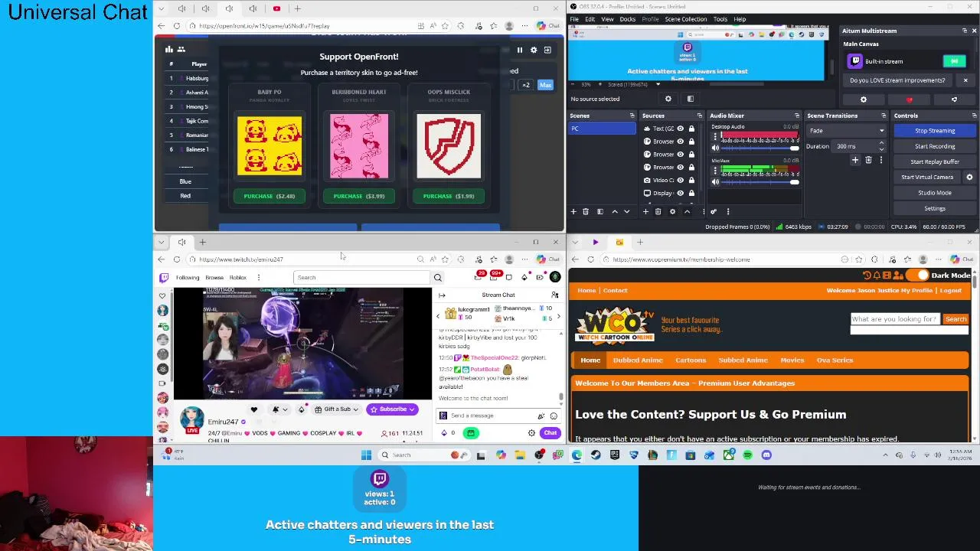This screenshot has width=980, height=551.
Task: Toggle Aitum Built-in stream switch
Action: [954, 61]
